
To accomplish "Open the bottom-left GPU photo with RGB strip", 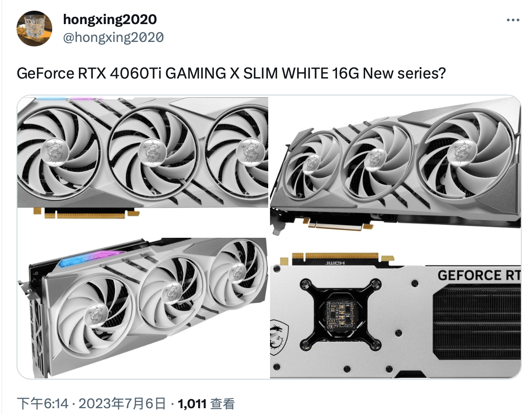I will coord(142,308).
